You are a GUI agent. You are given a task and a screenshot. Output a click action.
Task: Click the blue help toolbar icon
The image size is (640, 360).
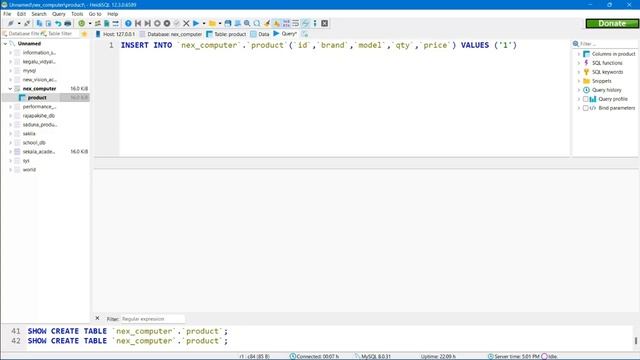(x=128, y=23)
